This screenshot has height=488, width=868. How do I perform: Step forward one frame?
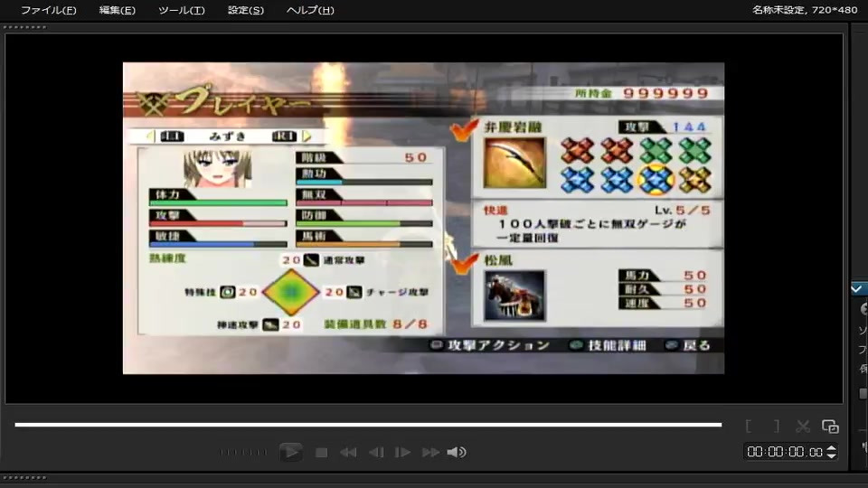402,453
